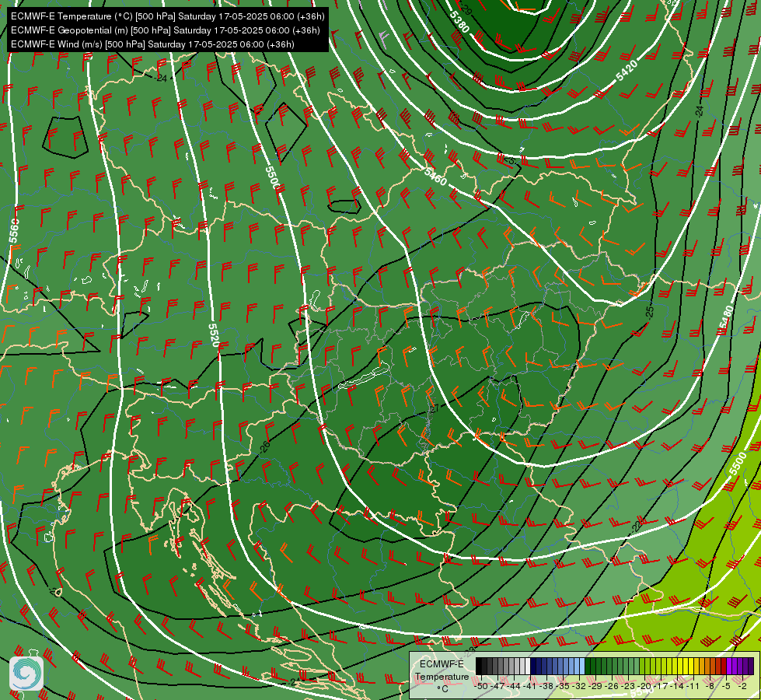
Task: Click the -17 tick label in the legend
Action: point(661,686)
